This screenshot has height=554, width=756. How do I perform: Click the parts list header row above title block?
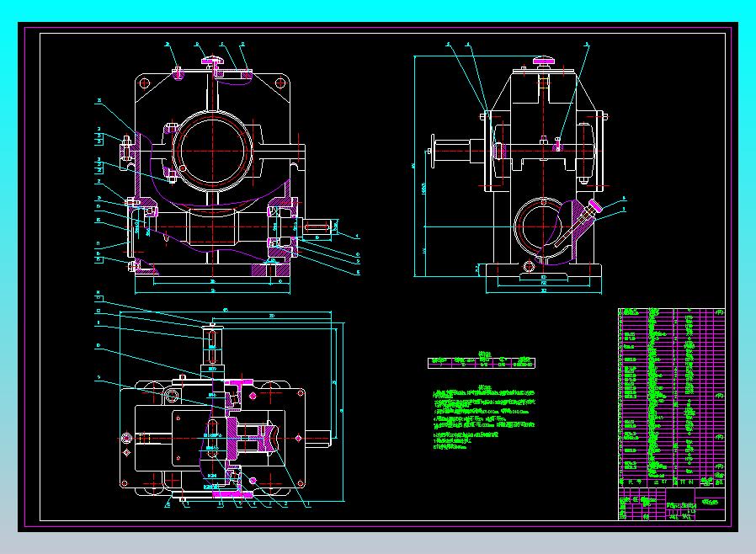pos(671,482)
